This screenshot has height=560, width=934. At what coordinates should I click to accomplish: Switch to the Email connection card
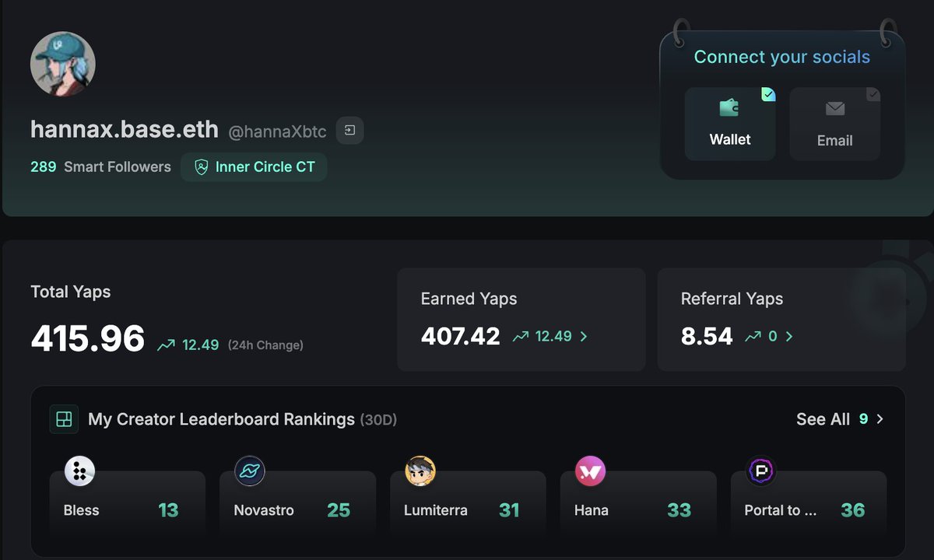[835, 123]
